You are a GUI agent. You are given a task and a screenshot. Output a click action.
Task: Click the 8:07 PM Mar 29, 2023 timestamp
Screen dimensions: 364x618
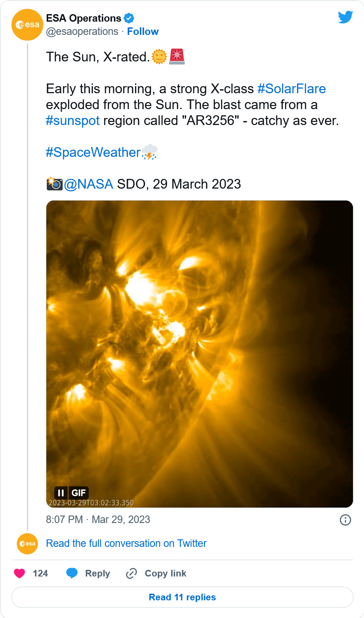(98, 519)
